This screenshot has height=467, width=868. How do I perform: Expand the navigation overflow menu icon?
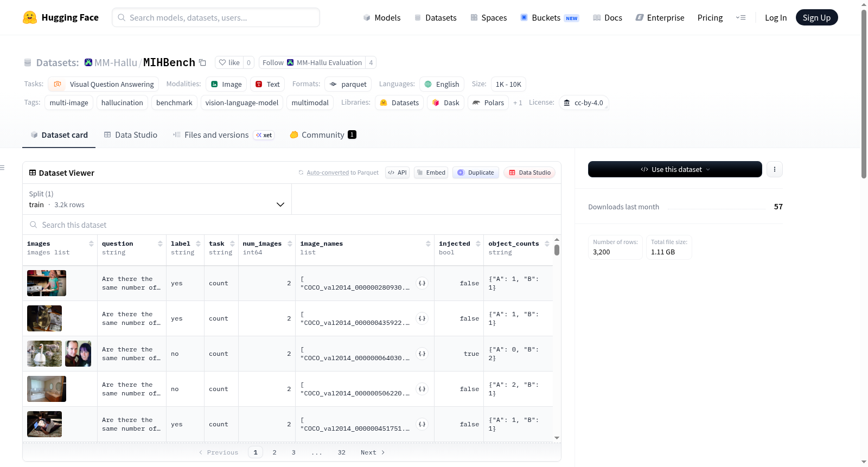click(741, 17)
